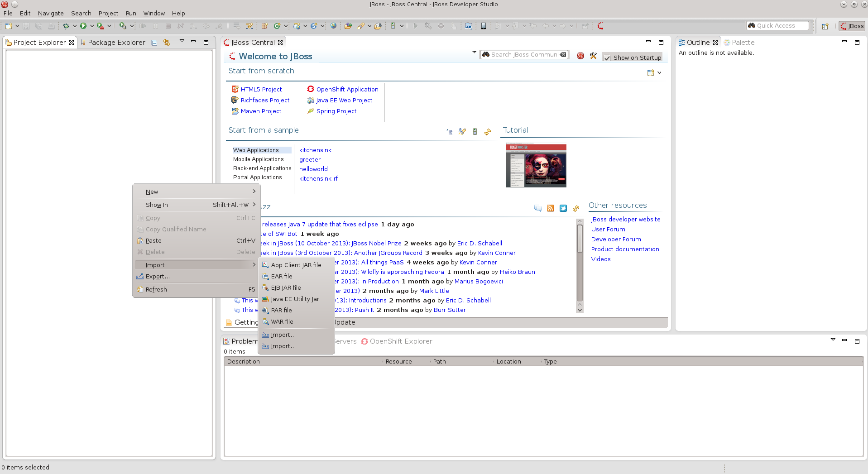Open the File menu

(x=8, y=14)
